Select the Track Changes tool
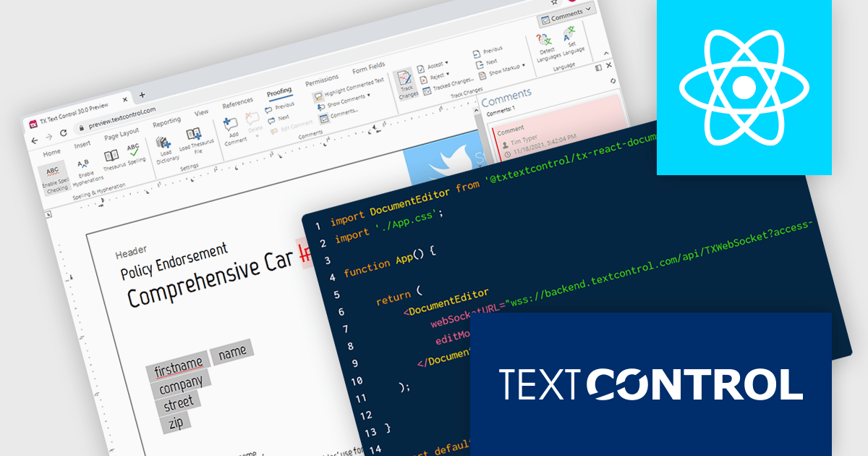The image size is (868, 456). coord(407,80)
